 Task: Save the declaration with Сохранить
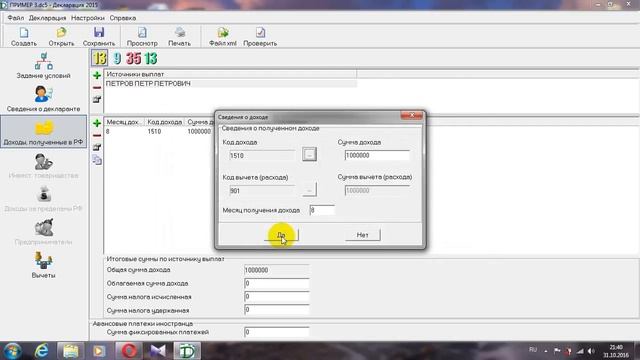[99, 36]
